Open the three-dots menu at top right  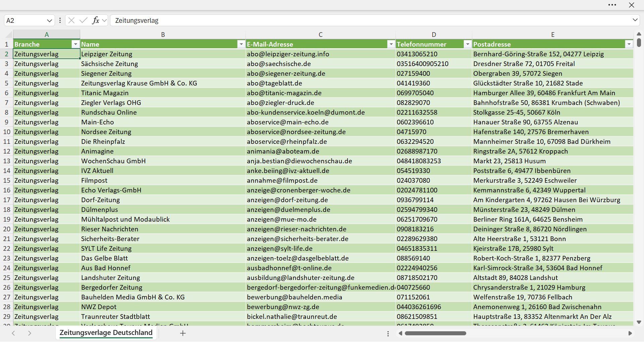612,5
